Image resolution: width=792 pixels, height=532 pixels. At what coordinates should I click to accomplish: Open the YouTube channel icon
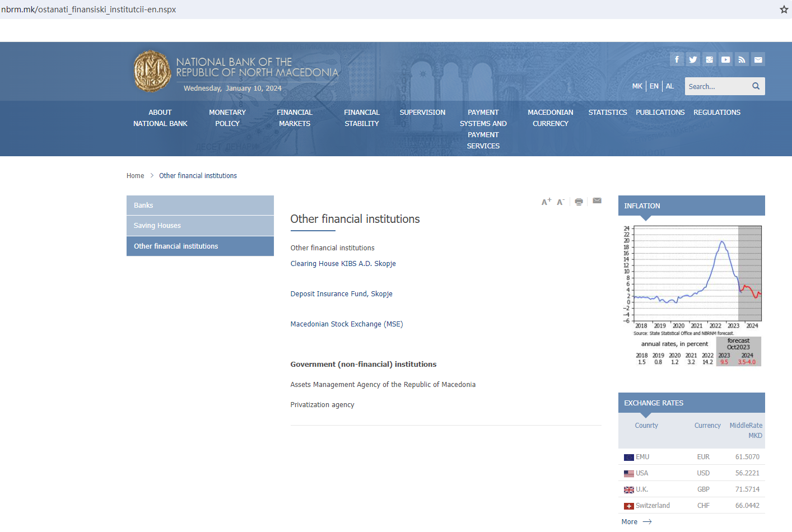coord(725,59)
